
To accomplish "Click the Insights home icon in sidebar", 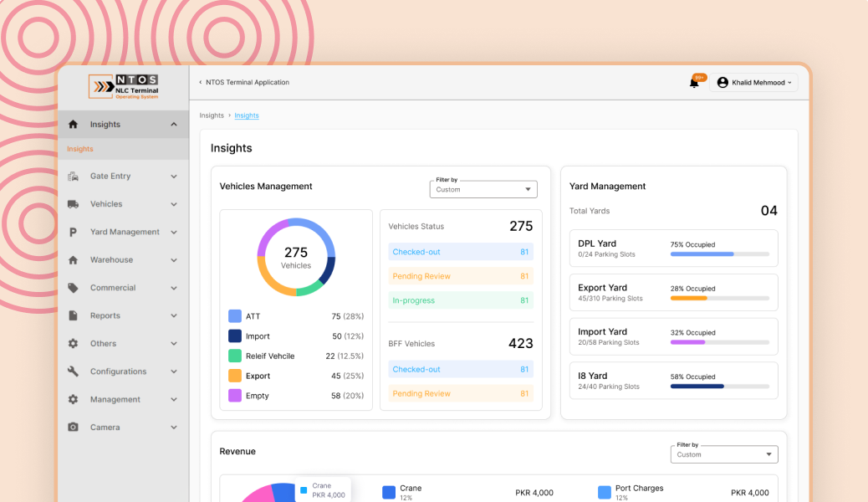I will pos(73,124).
